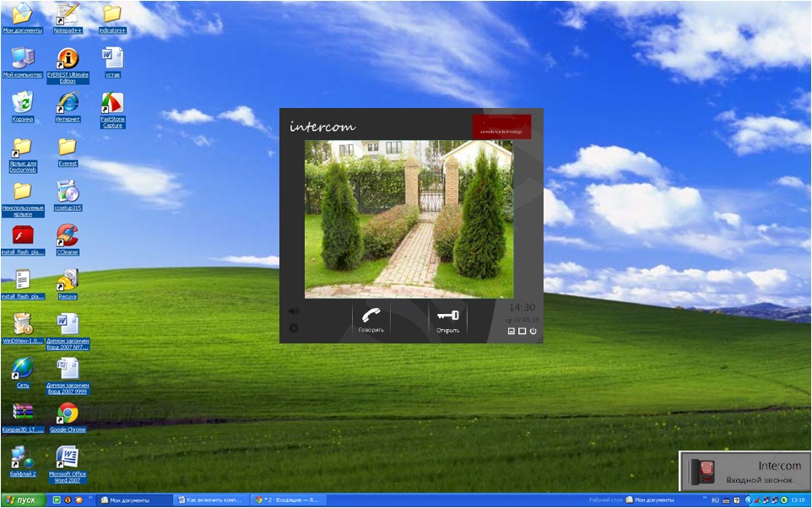812x508 pixels.
Task: Launch the Recuva shortcut
Action: coord(68,284)
